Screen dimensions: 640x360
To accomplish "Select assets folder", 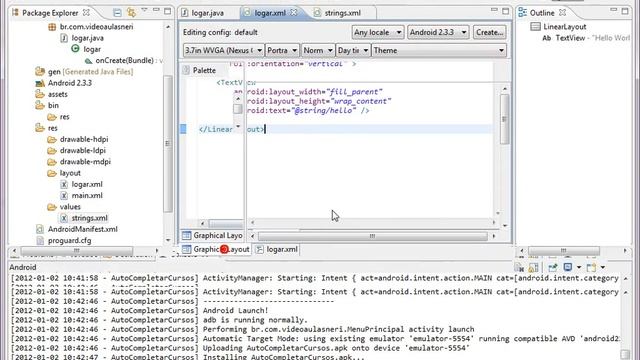I will click(x=58, y=94).
